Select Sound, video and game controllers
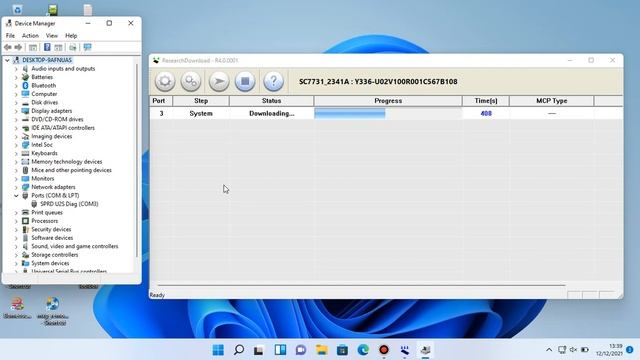Viewport: 640px width, 360px height. [x=74, y=246]
